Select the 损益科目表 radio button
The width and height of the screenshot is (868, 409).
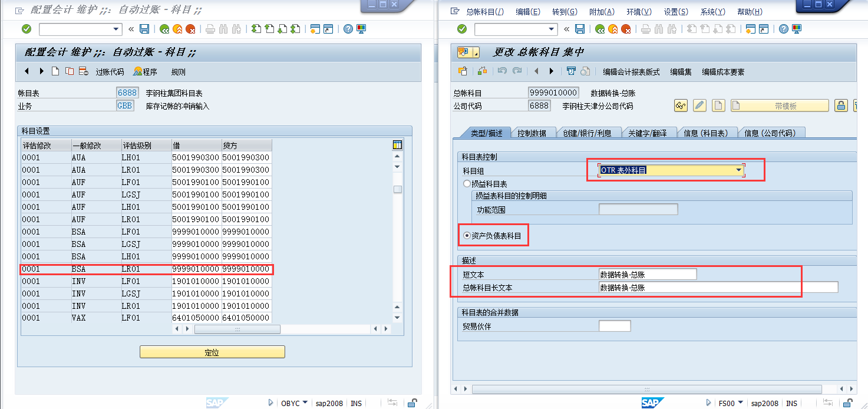pyautogui.click(x=466, y=182)
